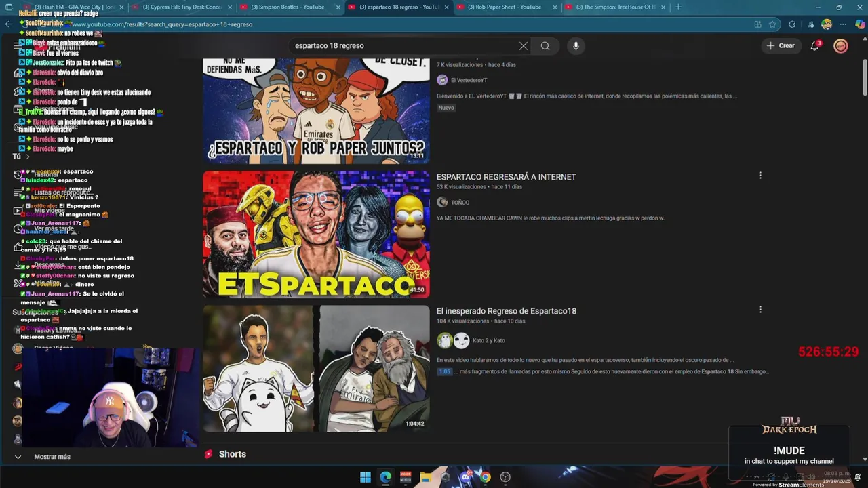Open Google Chrome from the taskbar
Image resolution: width=868 pixels, height=488 pixels.
(x=485, y=477)
